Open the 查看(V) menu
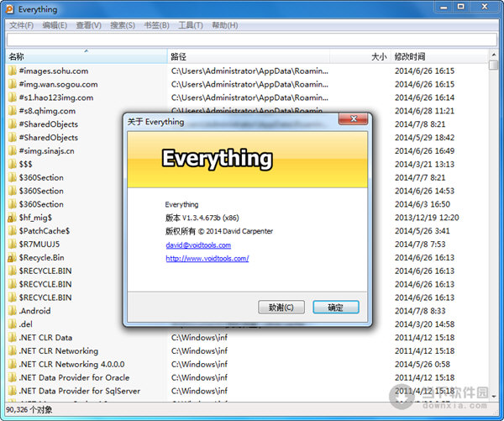 click(x=88, y=25)
